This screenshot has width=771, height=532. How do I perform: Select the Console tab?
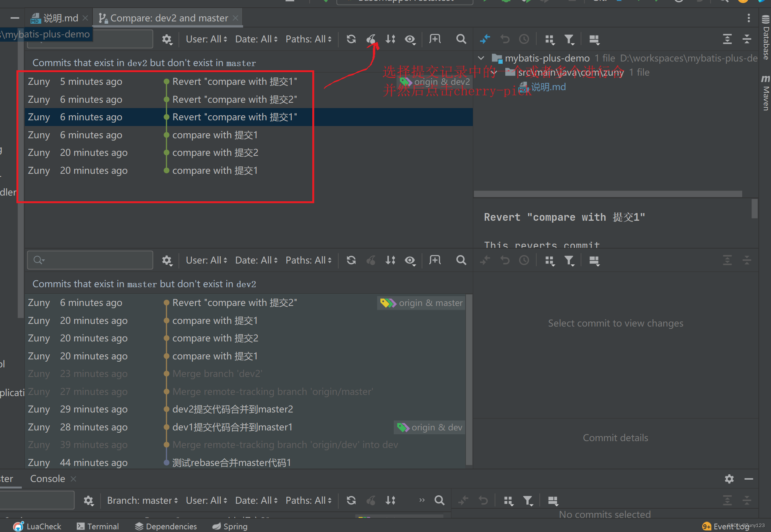[x=47, y=479]
